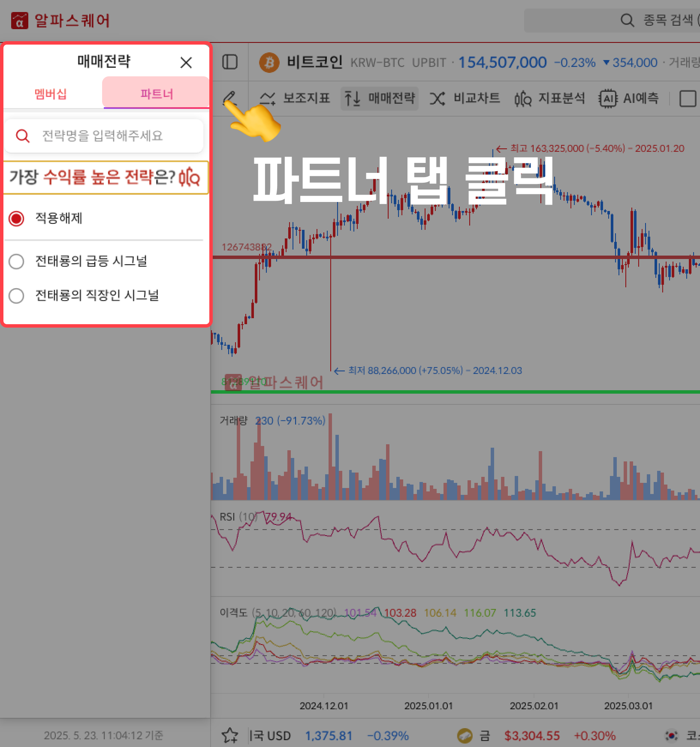Click the search magnifier in the top bar
The height and width of the screenshot is (747, 700).
click(x=627, y=20)
